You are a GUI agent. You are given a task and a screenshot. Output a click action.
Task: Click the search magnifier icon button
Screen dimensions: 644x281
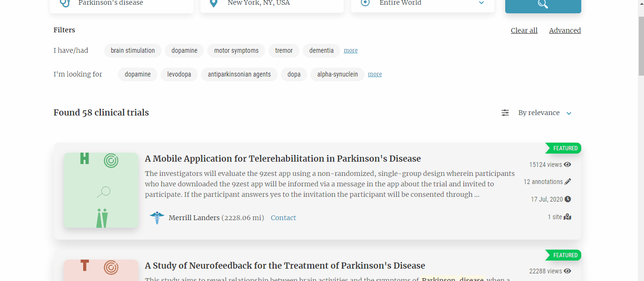coord(543,3)
